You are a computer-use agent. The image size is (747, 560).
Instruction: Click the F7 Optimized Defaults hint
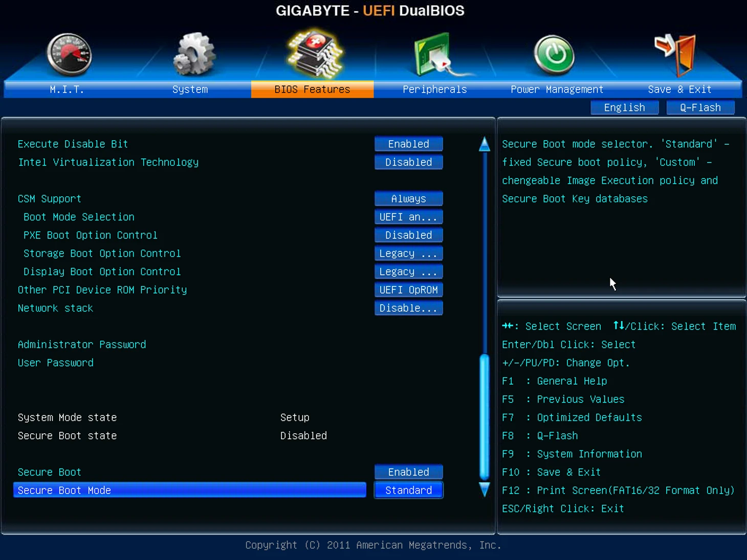point(572,417)
